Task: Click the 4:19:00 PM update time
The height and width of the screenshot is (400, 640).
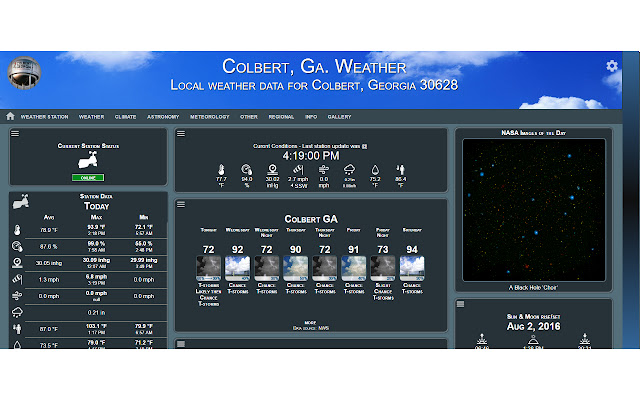Action: coord(311,156)
